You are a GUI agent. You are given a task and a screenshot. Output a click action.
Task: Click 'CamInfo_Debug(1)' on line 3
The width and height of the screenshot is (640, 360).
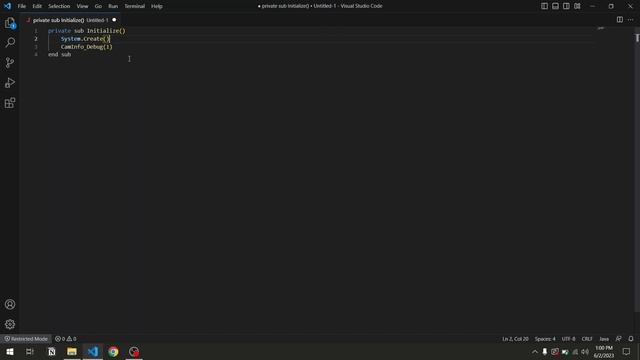point(87,47)
